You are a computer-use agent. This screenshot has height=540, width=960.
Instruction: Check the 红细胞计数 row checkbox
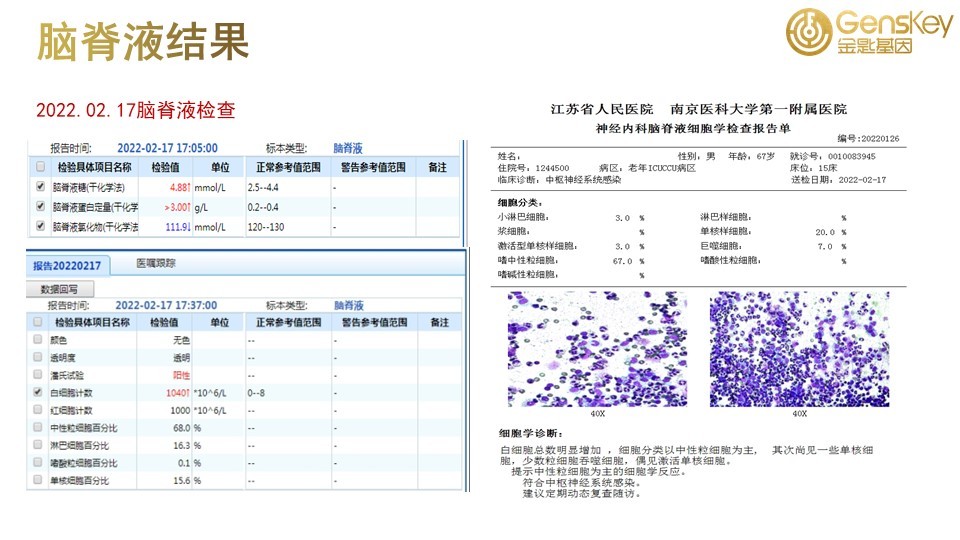point(38,410)
